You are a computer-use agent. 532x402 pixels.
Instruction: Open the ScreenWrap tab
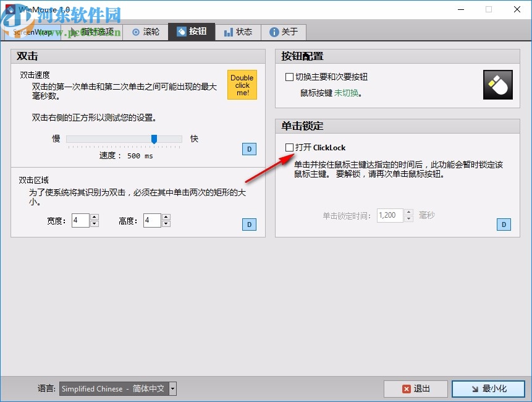(x=33, y=32)
